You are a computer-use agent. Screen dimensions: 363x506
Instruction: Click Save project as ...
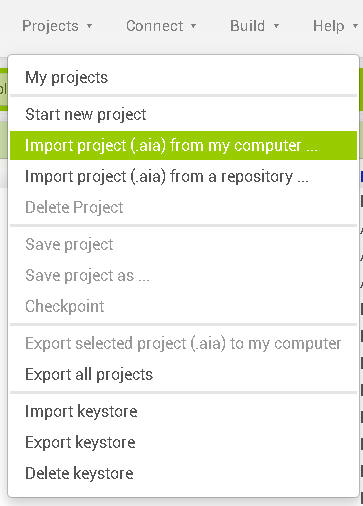(x=183, y=275)
